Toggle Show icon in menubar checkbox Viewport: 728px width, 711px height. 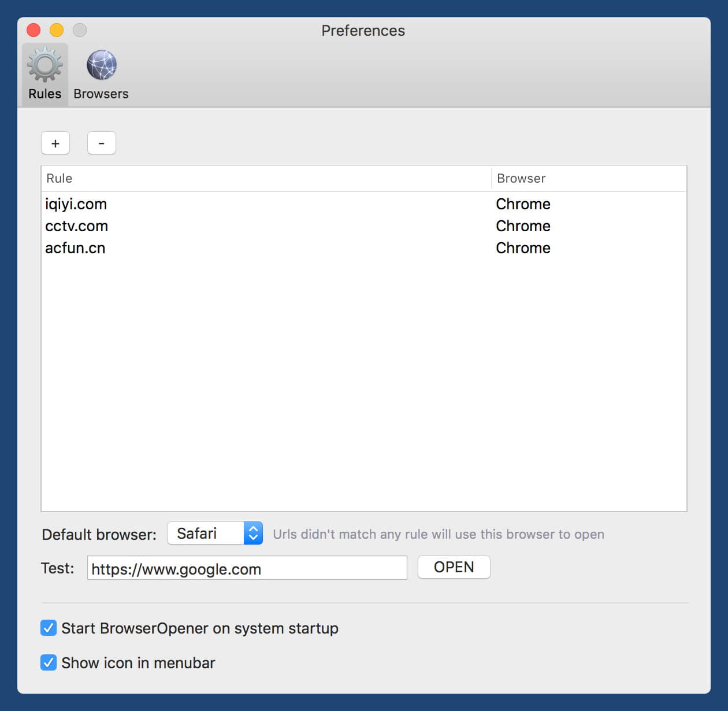49,662
